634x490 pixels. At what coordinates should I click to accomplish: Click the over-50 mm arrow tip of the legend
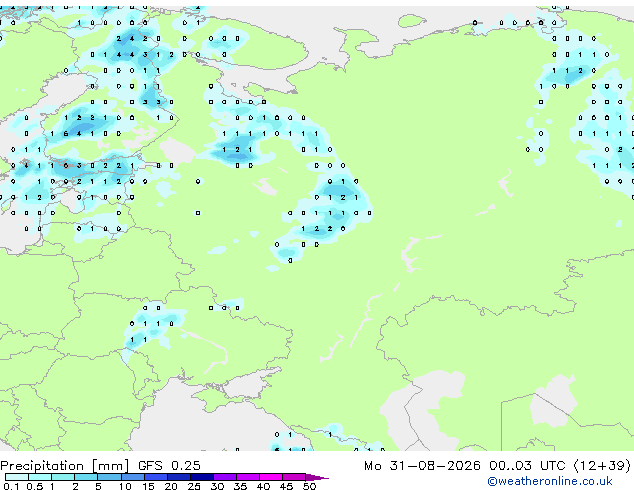pos(317,477)
